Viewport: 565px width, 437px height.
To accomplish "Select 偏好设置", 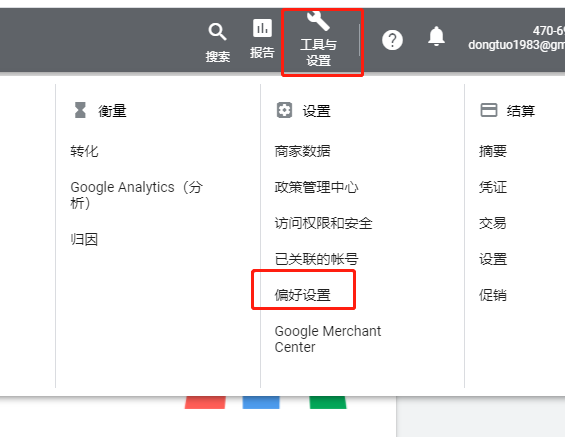I will tap(302, 295).
